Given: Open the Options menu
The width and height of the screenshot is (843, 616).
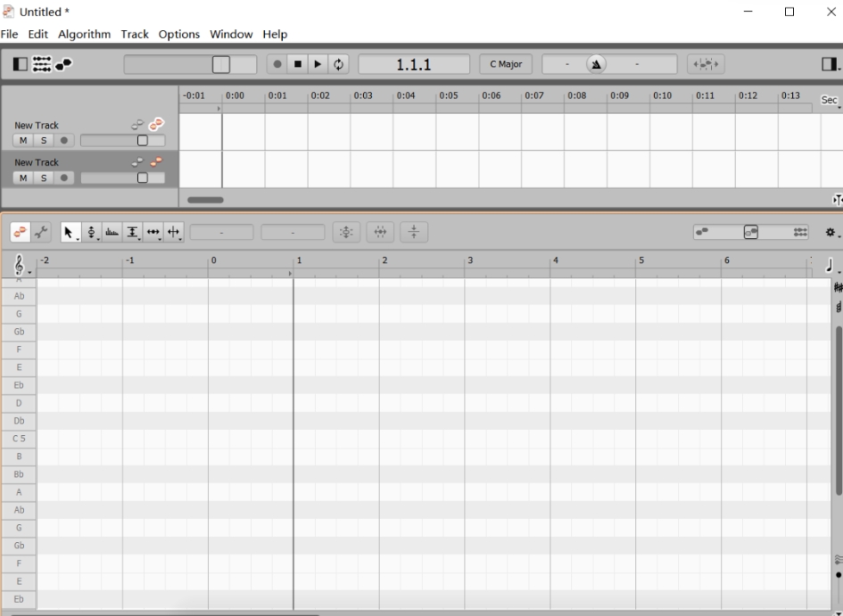Looking at the screenshot, I should pos(179,34).
